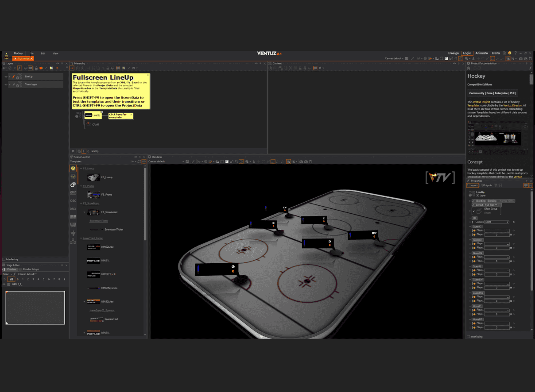Switch to the Animate workspace tab
This screenshot has height=392, width=535.
click(481, 53)
